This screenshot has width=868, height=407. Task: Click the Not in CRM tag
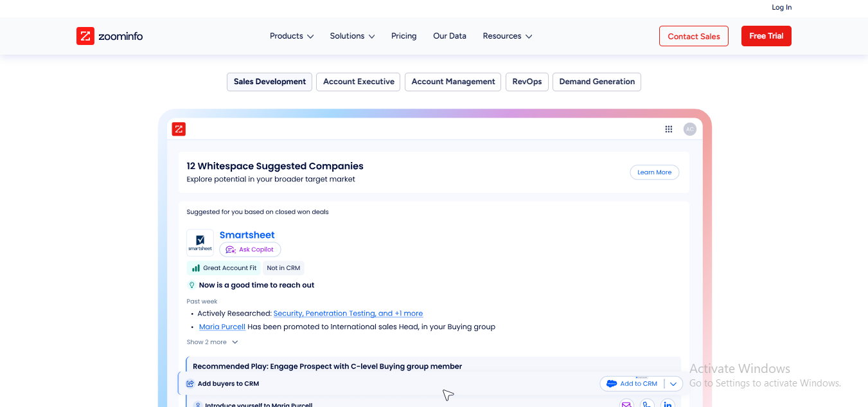coord(283,268)
